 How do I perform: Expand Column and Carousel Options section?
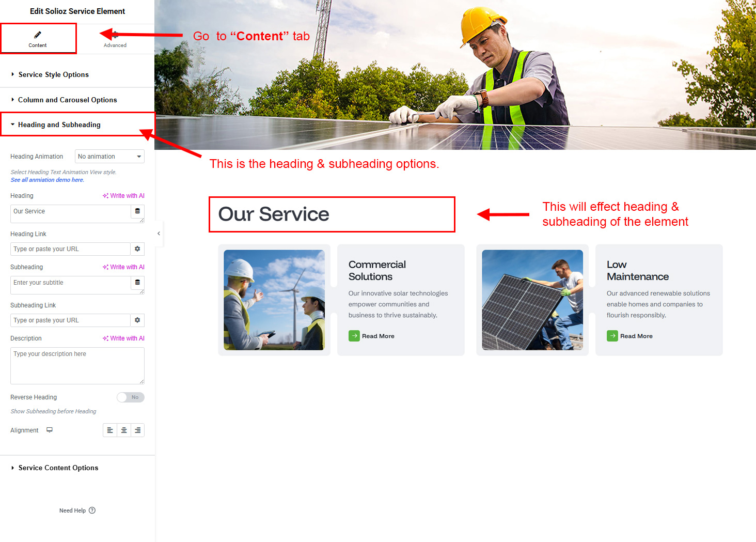[x=67, y=100]
